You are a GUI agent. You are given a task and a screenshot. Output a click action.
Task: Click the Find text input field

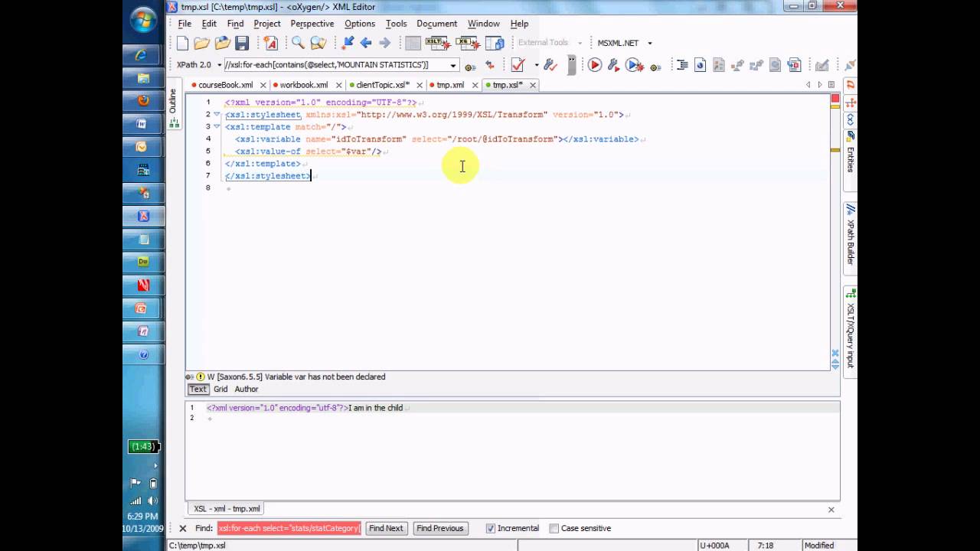(x=289, y=528)
